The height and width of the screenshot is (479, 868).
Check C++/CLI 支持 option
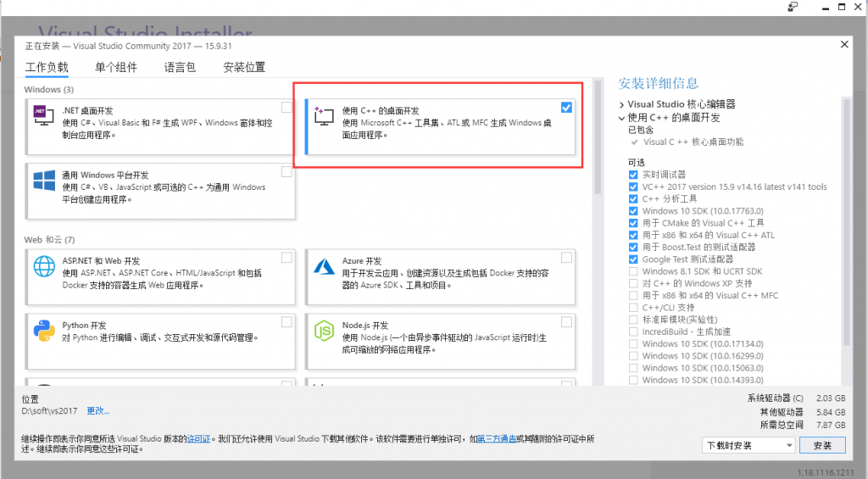633,308
